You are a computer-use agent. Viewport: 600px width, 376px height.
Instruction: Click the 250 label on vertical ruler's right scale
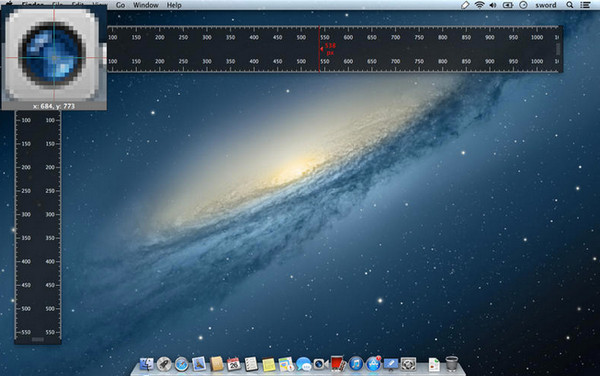[50, 191]
